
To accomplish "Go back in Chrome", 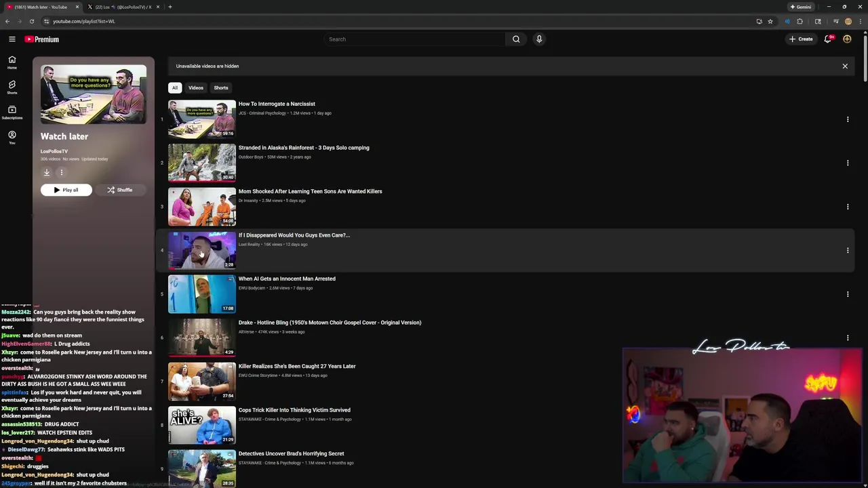I will coord(7,21).
